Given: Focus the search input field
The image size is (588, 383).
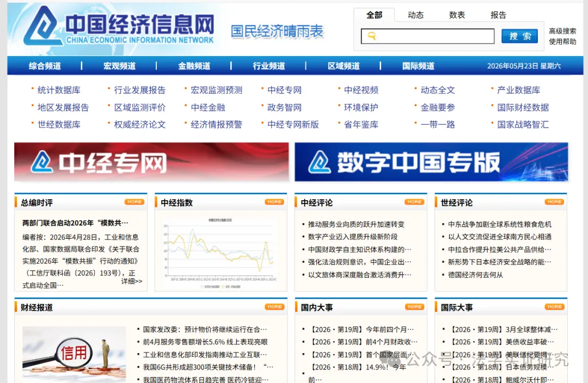Looking at the screenshot, I should 427,36.
